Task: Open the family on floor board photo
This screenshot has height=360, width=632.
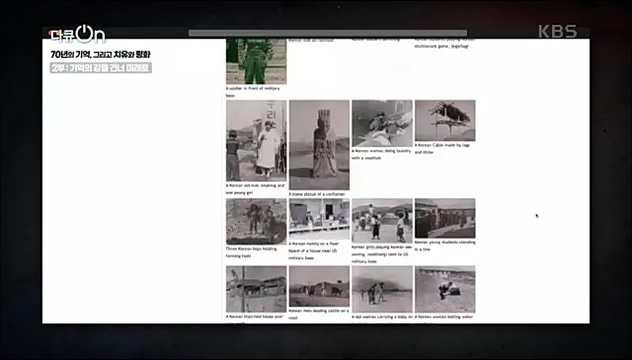Action: pos(319,219)
